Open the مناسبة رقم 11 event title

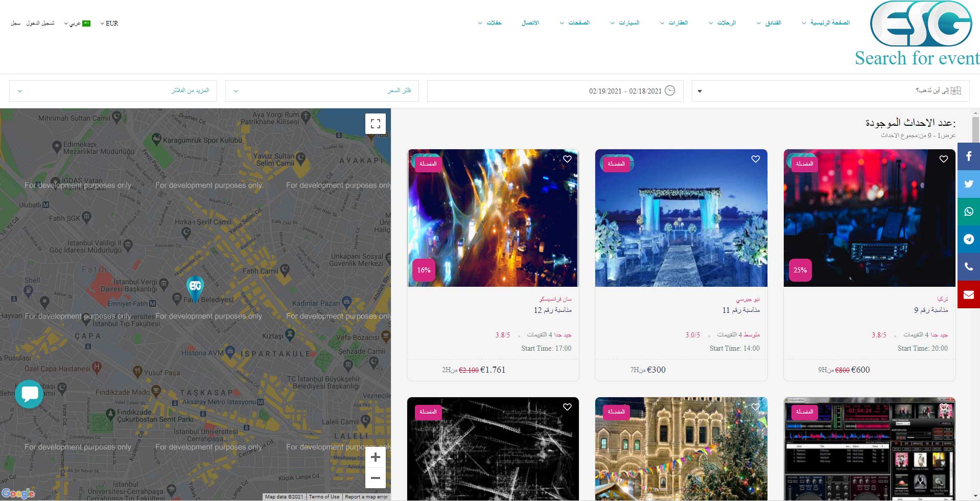(741, 310)
